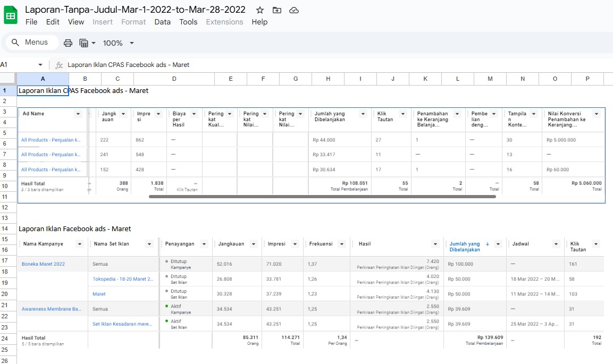This screenshot has width=613, height=364.
Task: Click the Boneka Maret 2022 campaign link
Action: pos(43,264)
